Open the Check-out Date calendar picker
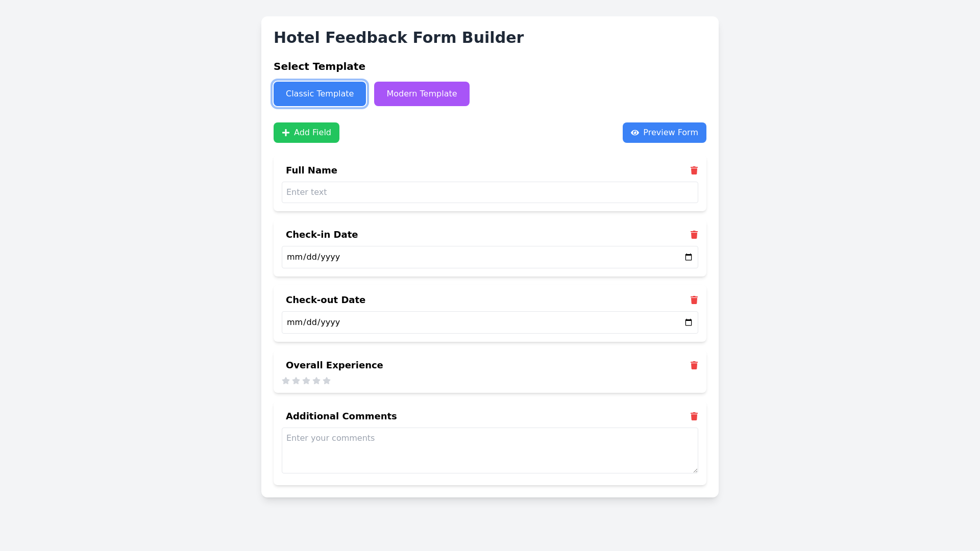Image resolution: width=980 pixels, height=551 pixels. point(688,322)
